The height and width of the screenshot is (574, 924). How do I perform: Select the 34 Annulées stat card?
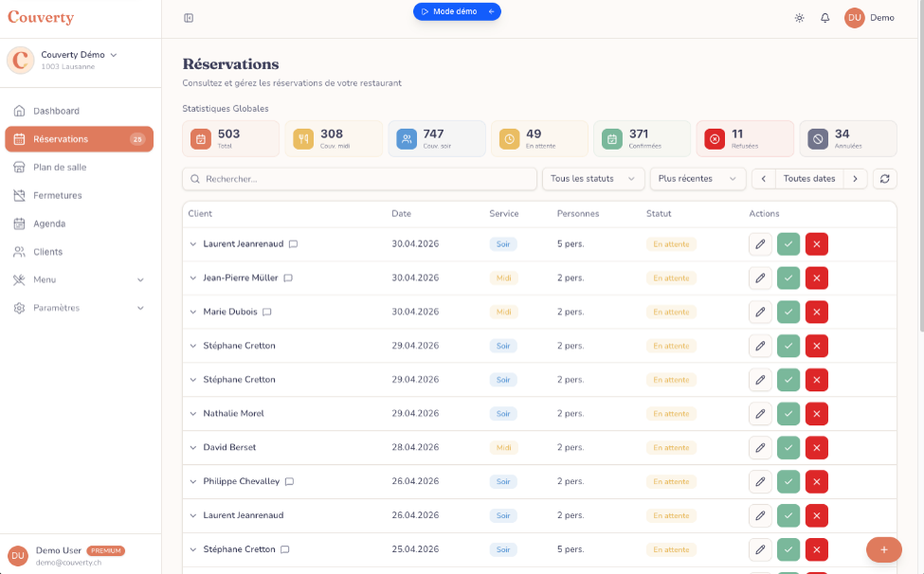coord(848,139)
